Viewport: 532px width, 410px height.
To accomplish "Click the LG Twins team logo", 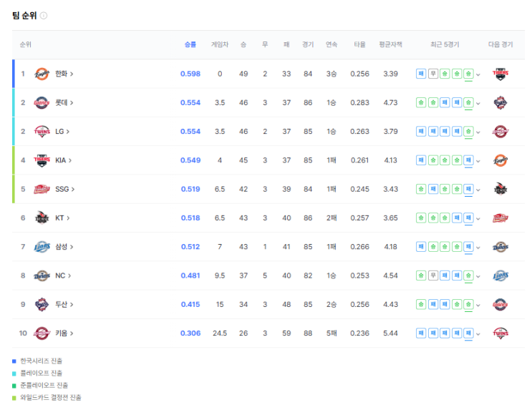I will pyautogui.click(x=42, y=131).
